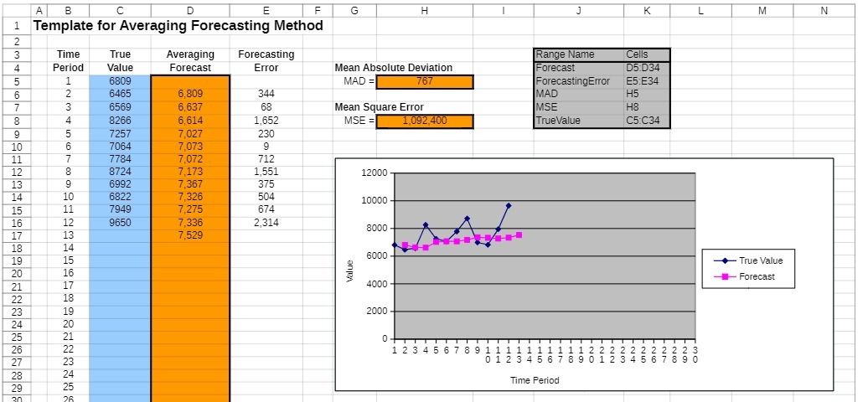Click forecasting error cell 1,652
Viewport: 868px width, 402px height.
pyautogui.click(x=266, y=120)
